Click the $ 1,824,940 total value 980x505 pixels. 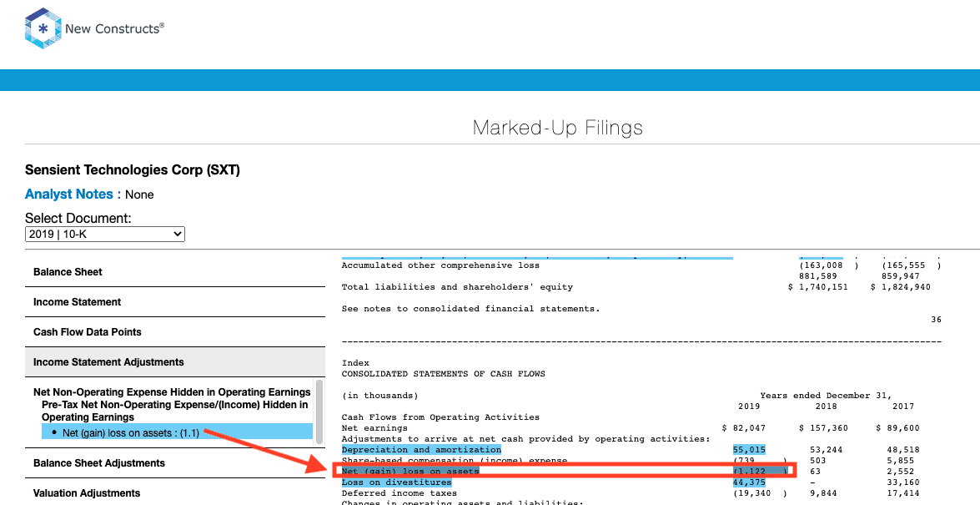click(901, 287)
